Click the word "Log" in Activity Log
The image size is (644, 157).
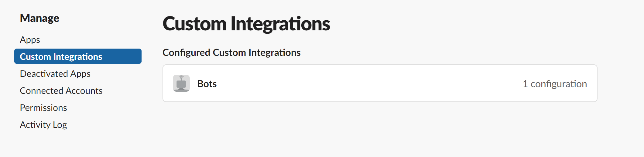pos(60,125)
